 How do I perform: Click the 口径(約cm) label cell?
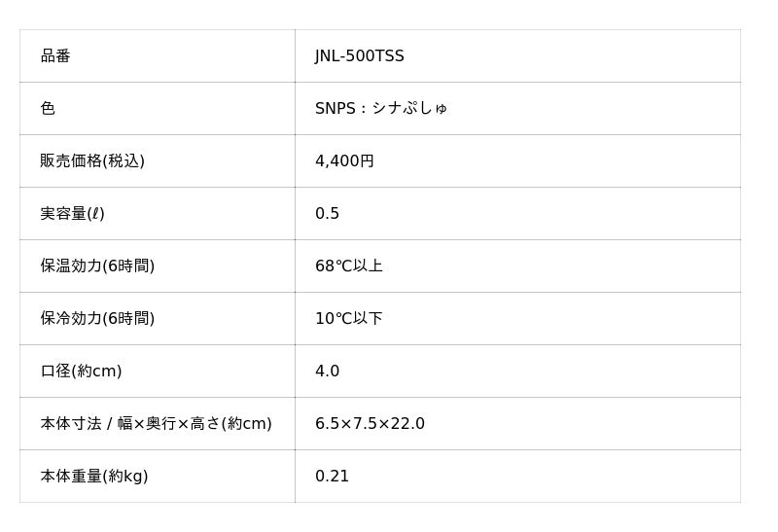coord(81,372)
